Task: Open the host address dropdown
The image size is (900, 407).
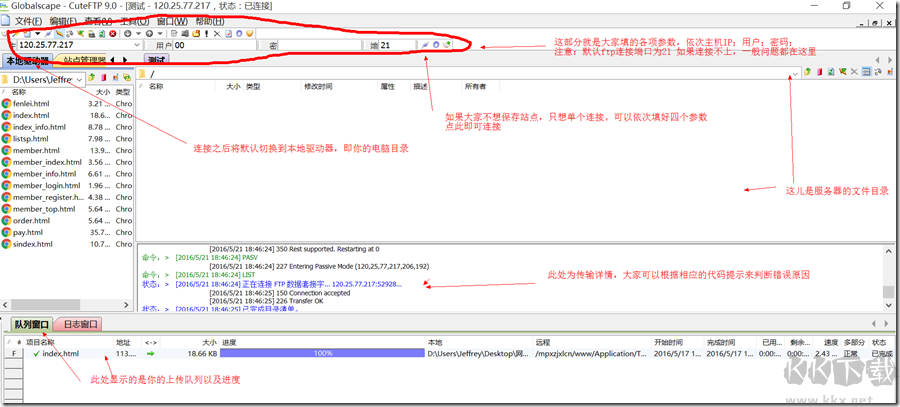Action: [137, 45]
